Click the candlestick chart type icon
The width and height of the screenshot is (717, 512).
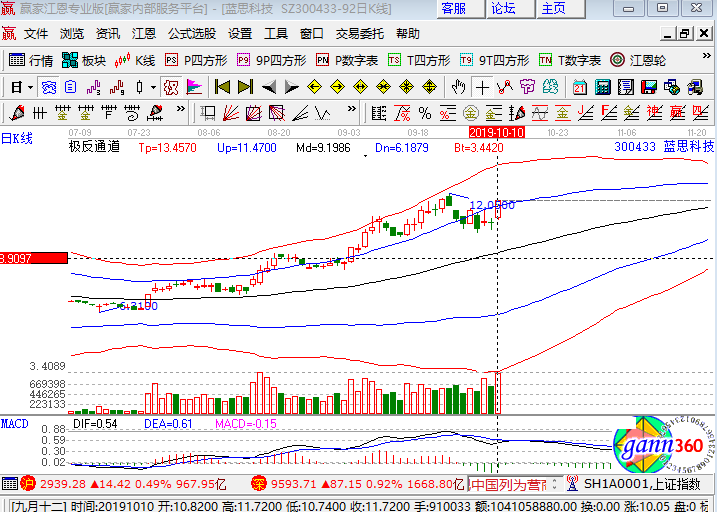(140, 87)
